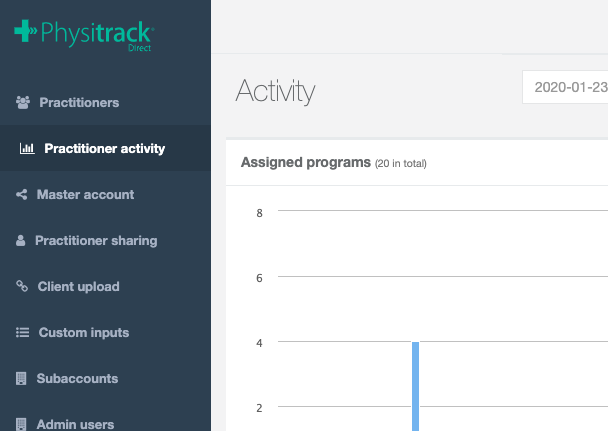The width and height of the screenshot is (608, 431).
Task: Click the link icon beside Client upload
Action: pyautogui.click(x=22, y=286)
